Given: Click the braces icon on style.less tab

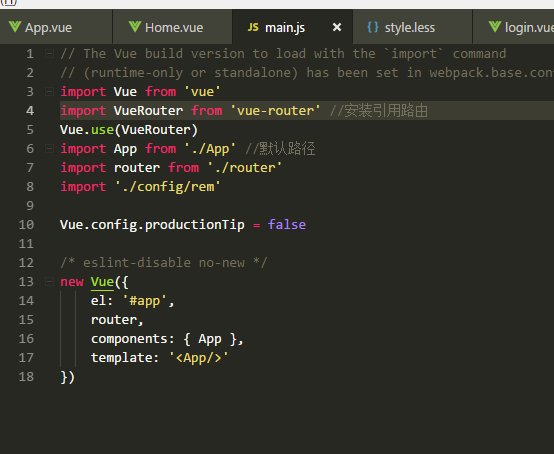Looking at the screenshot, I should pos(373,27).
